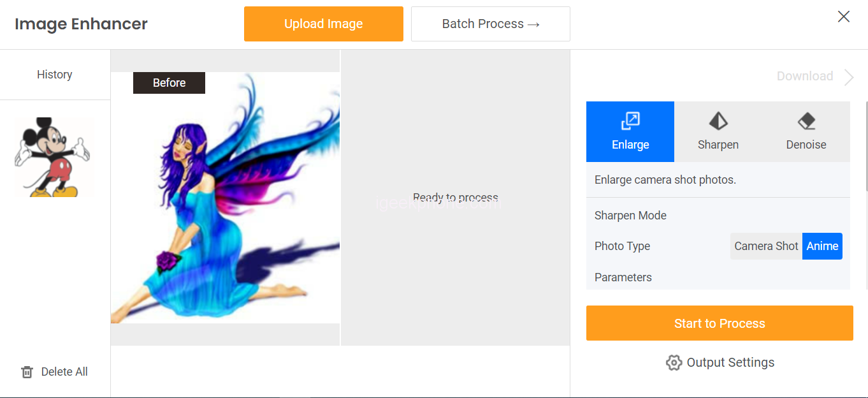Click the Output Settings label
The width and height of the screenshot is (868, 398).
730,363
